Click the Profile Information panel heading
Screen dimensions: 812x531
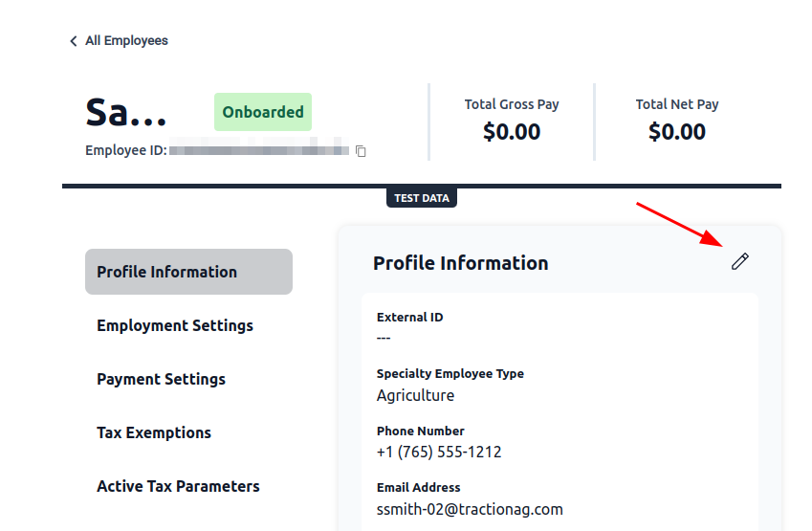pos(460,263)
